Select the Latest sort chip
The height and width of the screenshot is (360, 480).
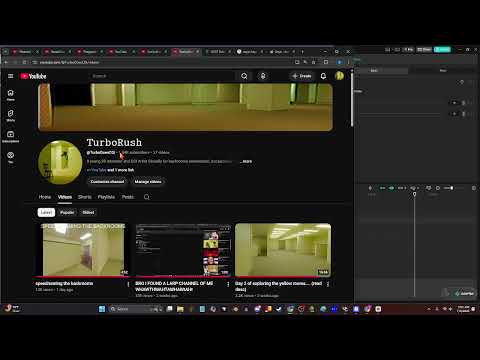(46, 212)
